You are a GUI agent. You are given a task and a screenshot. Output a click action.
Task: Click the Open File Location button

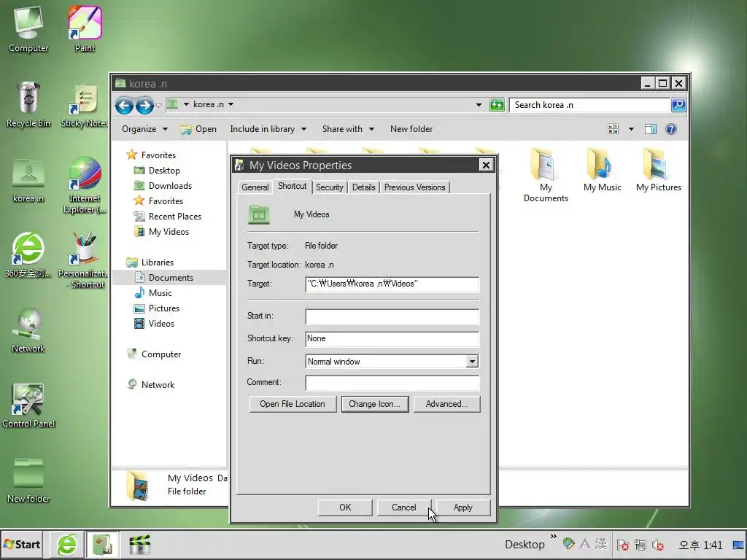293,404
